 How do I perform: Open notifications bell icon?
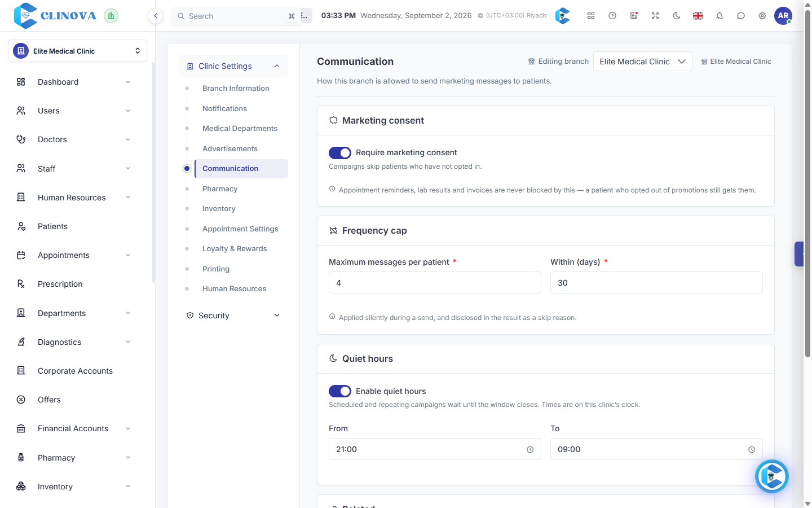[x=720, y=16]
